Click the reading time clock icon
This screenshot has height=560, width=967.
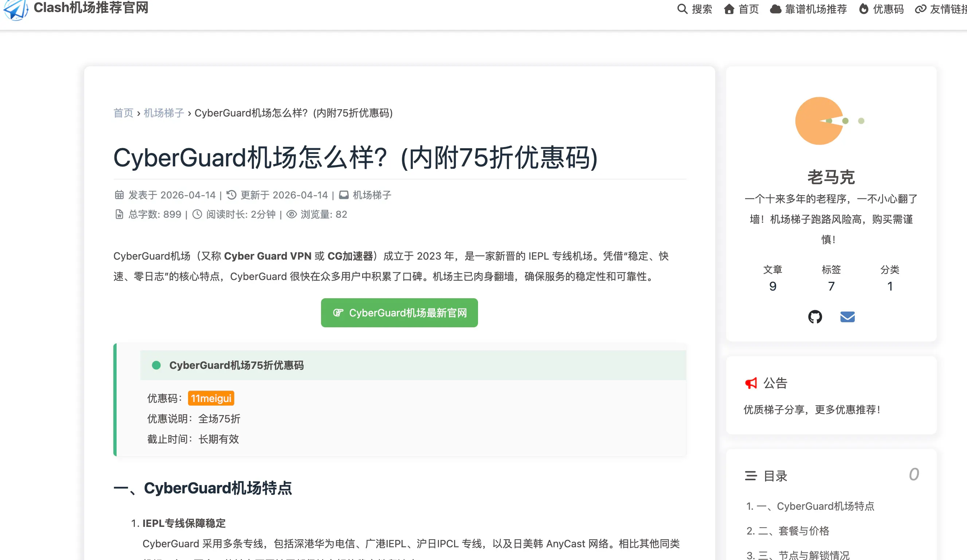tap(197, 214)
